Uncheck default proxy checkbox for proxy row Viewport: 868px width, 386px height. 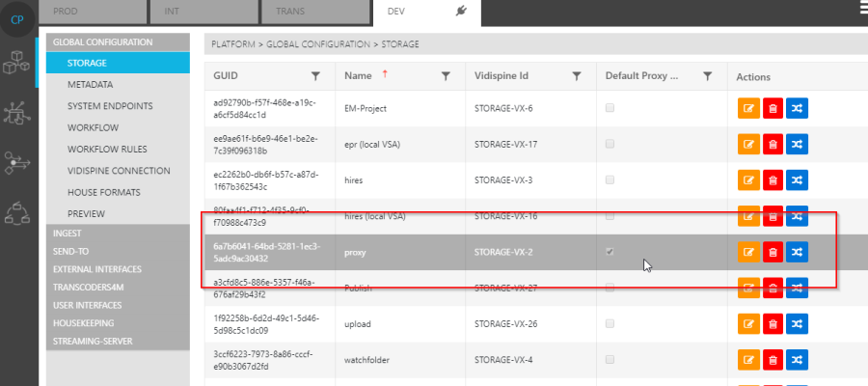tap(610, 252)
